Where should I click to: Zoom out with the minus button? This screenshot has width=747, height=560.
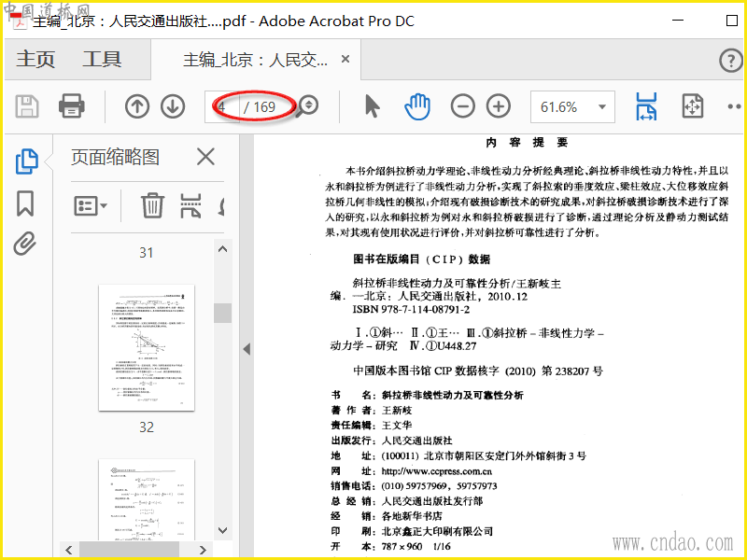[463, 106]
